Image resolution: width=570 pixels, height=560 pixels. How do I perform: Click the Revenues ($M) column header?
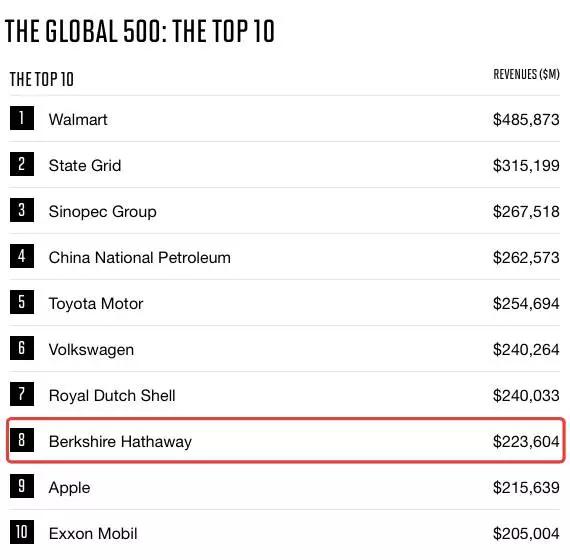[526, 74]
